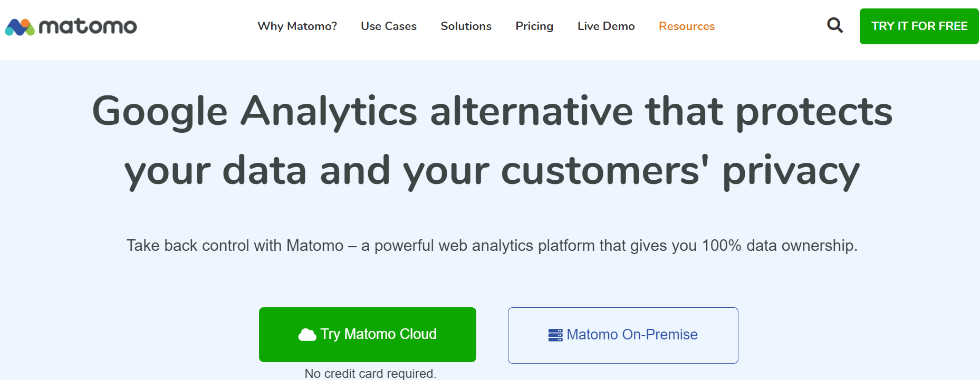The image size is (980, 380).
Task: Choose the Matomo On-Premise button
Action: (x=623, y=335)
